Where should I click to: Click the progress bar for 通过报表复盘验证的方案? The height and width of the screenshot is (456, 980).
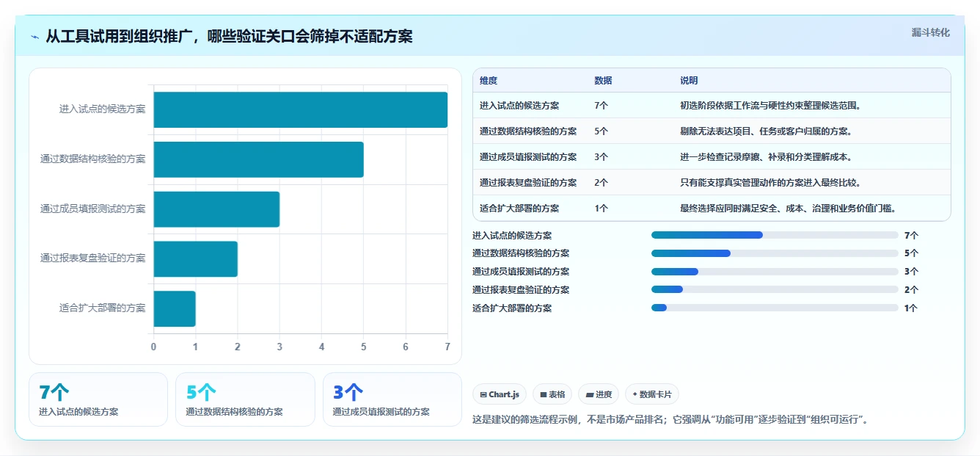point(775,290)
